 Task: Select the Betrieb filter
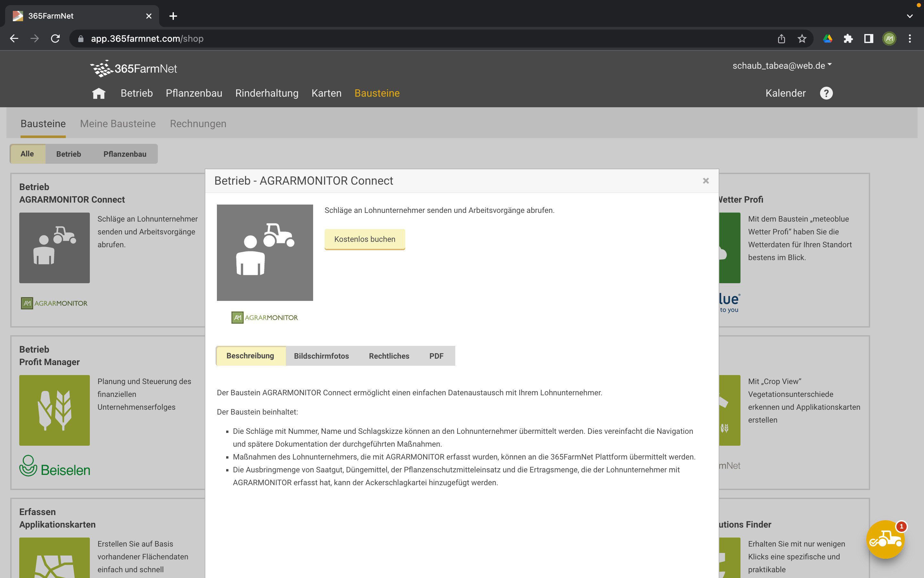(x=69, y=154)
